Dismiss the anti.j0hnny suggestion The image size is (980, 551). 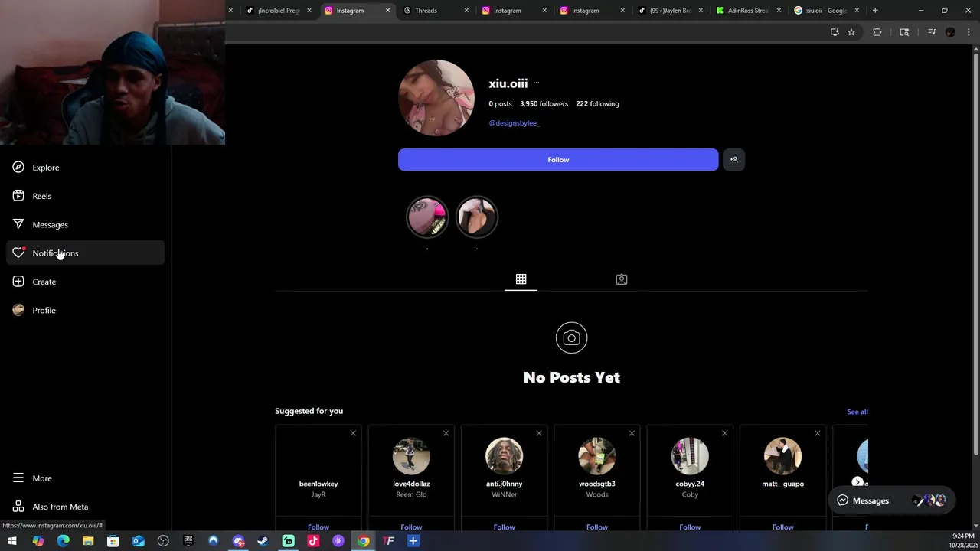[x=539, y=433]
